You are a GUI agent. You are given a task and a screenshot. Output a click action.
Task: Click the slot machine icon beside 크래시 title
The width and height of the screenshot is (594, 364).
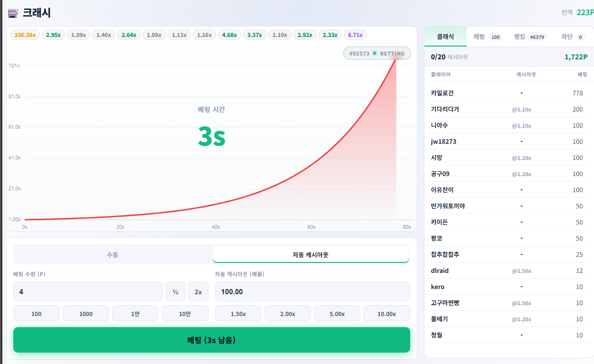[13, 13]
